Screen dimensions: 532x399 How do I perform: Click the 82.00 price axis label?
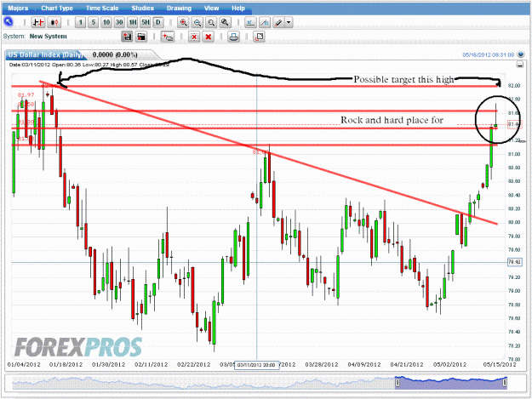513,86
